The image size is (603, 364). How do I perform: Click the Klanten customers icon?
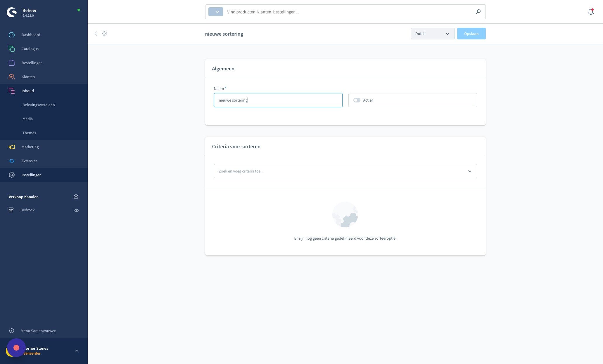[x=12, y=77]
